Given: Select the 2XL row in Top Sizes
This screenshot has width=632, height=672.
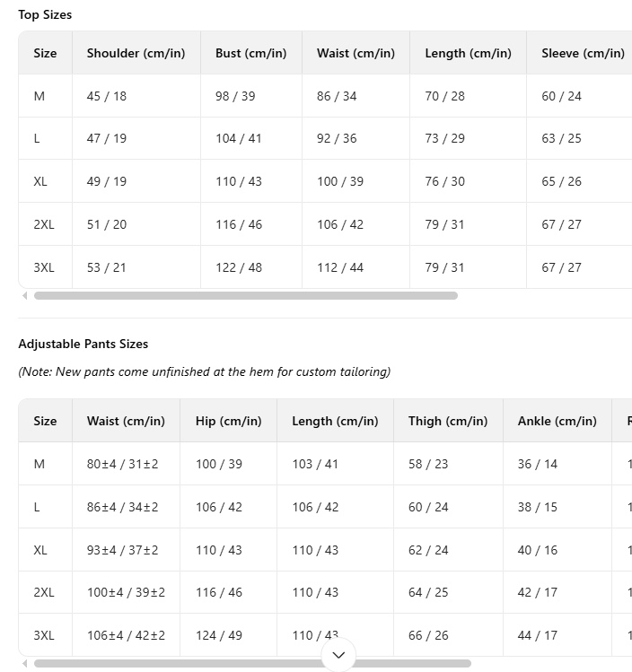Looking at the screenshot, I should [x=325, y=224].
